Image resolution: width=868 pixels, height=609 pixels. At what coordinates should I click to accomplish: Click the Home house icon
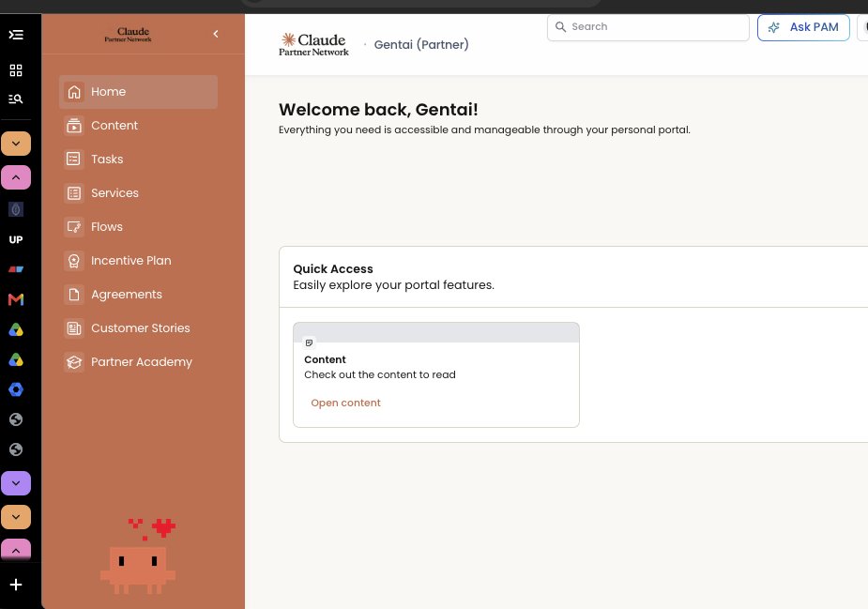[x=73, y=92]
